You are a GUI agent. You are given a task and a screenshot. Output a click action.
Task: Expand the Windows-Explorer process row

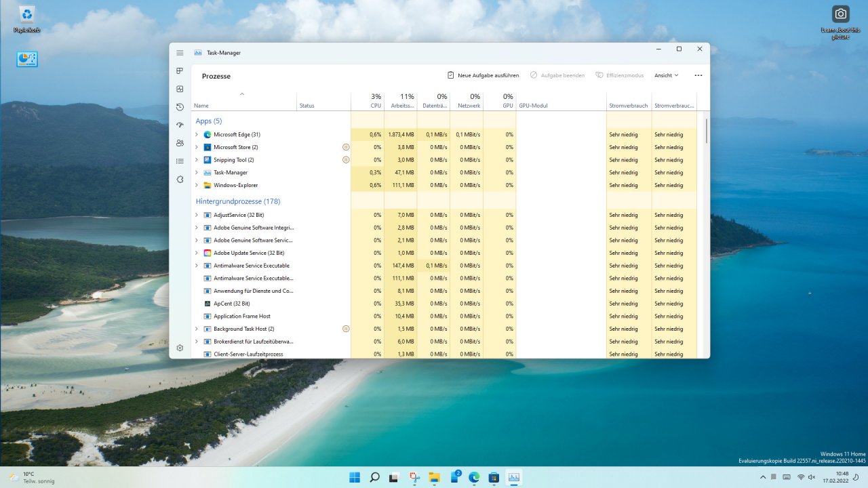[x=197, y=185]
